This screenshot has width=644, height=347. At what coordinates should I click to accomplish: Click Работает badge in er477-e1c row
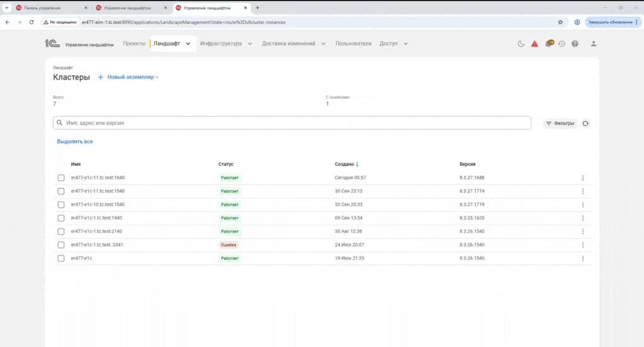point(229,258)
